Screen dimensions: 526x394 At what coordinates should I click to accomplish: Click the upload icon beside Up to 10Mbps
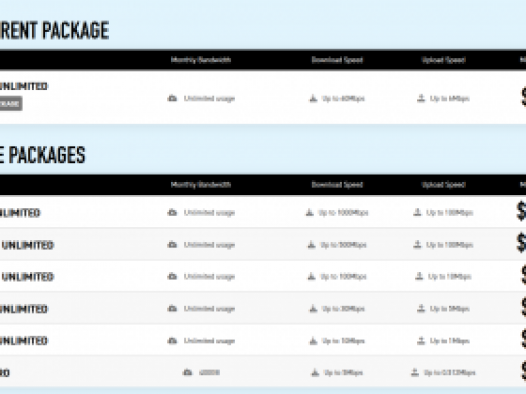click(419, 276)
